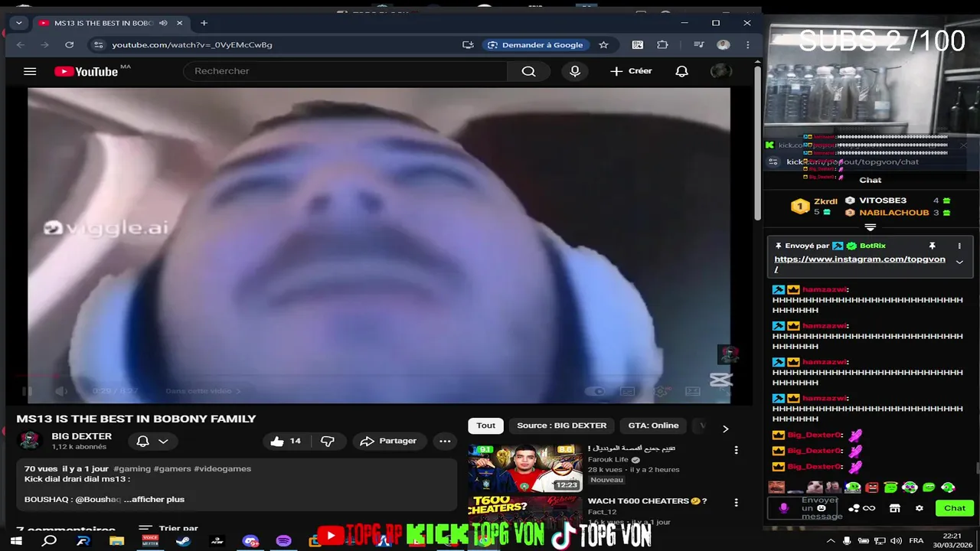Expand the chat leaderboard arrow
The image size is (980, 551).
tap(870, 227)
